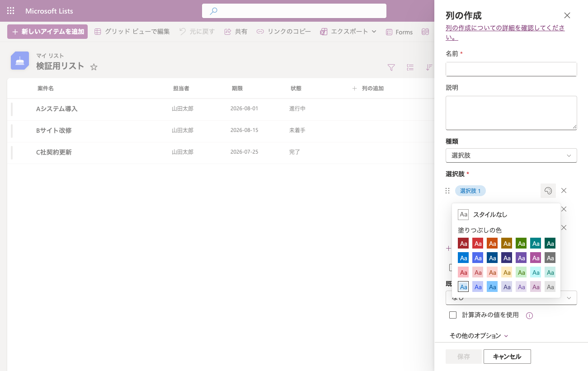Choose スタイルなし option in color popup
This screenshot has width=588, height=371.
click(506, 215)
